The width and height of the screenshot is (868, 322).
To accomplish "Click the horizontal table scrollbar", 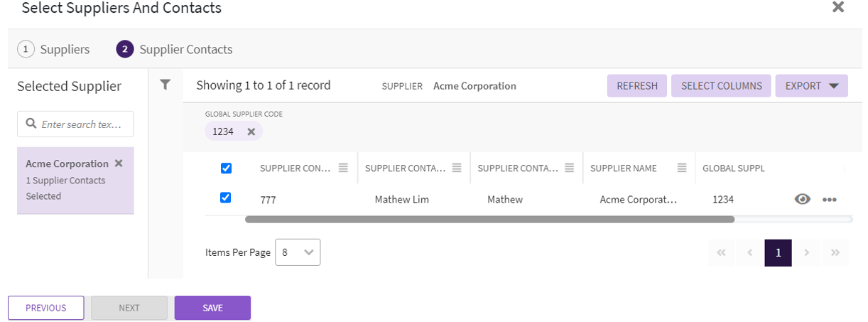I will [489, 220].
